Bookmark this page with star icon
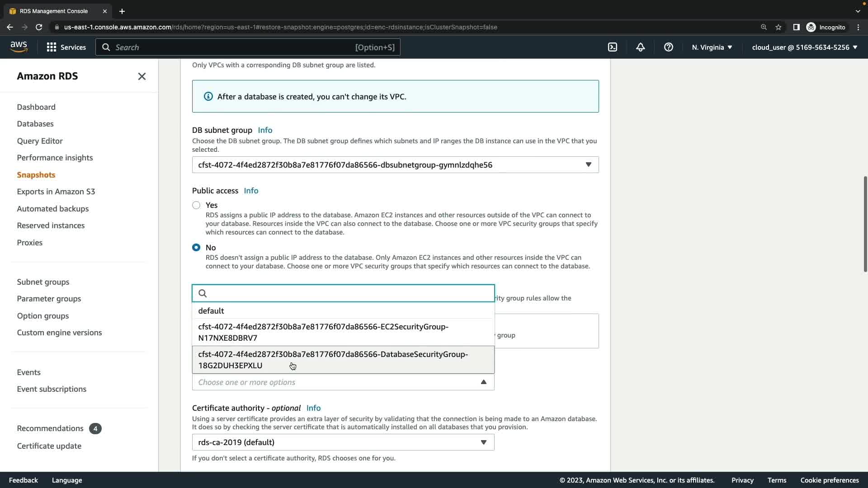The width and height of the screenshot is (868, 488). (778, 27)
